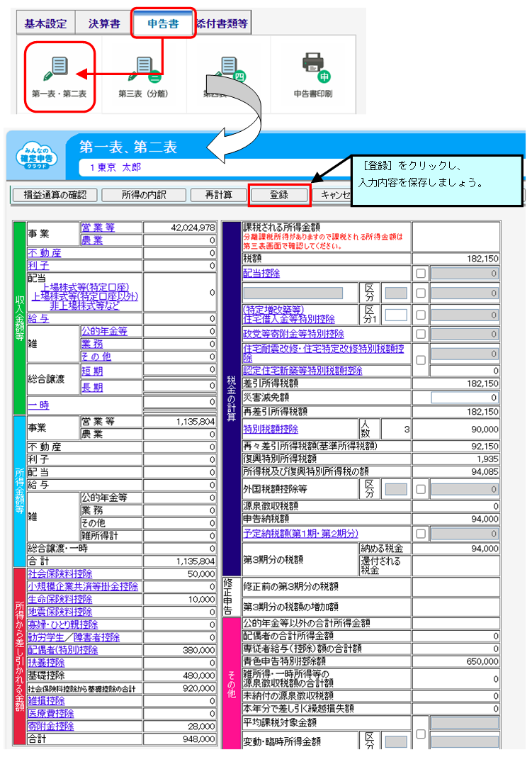The width and height of the screenshot is (532, 757).
Task: Open the 扶養控除 link
Action: 46,663
